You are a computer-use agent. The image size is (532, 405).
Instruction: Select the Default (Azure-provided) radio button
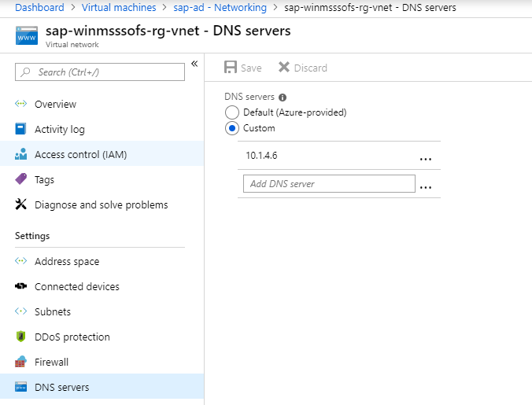pyautogui.click(x=232, y=112)
